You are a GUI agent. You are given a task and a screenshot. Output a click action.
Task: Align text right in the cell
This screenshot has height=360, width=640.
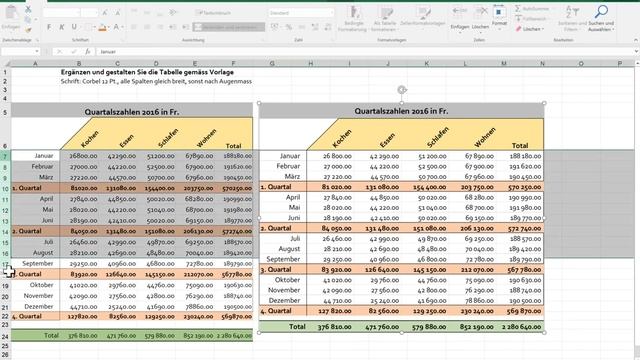pos(160,27)
